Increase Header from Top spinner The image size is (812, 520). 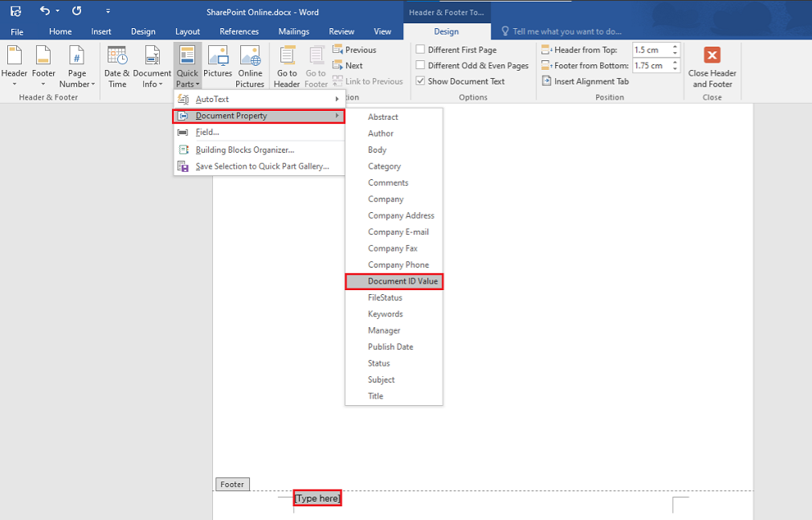(x=675, y=47)
